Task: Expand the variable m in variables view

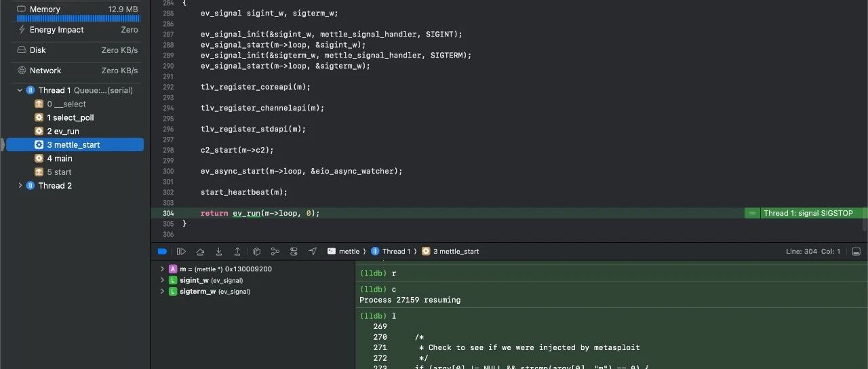Action: click(162, 269)
